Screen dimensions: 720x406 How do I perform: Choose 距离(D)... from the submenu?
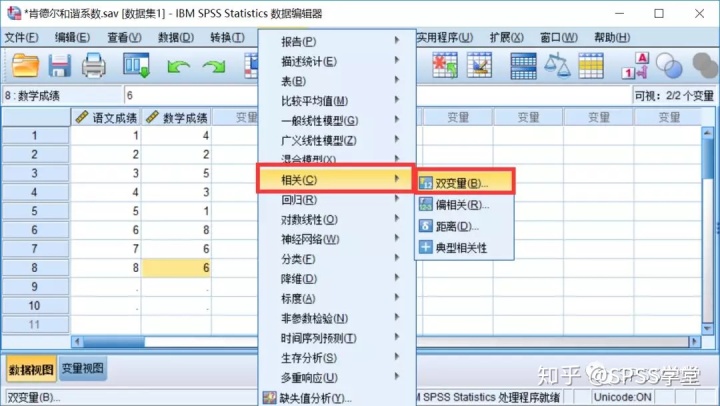tap(464, 226)
